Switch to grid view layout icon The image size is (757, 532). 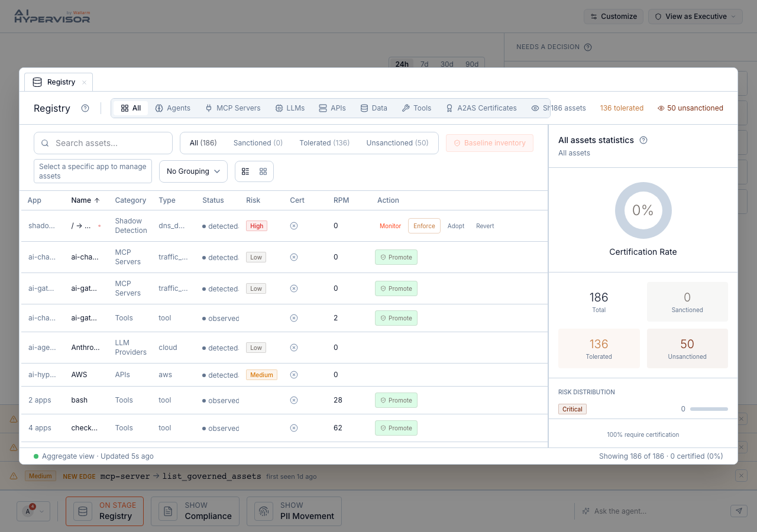263,171
